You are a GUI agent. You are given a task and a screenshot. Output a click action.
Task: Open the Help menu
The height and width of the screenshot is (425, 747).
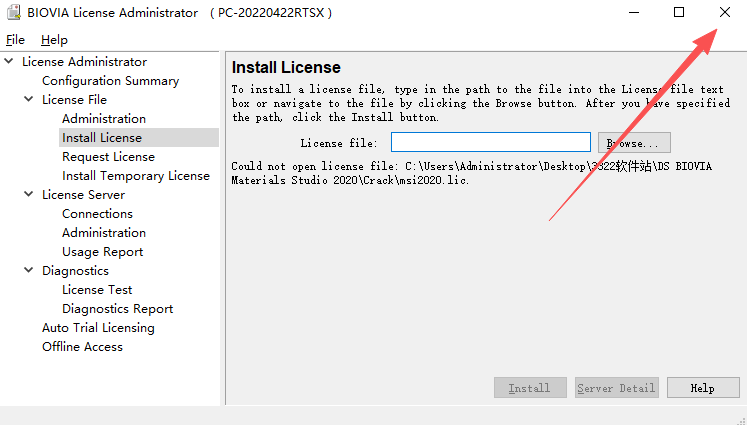[x=54, y=40]
